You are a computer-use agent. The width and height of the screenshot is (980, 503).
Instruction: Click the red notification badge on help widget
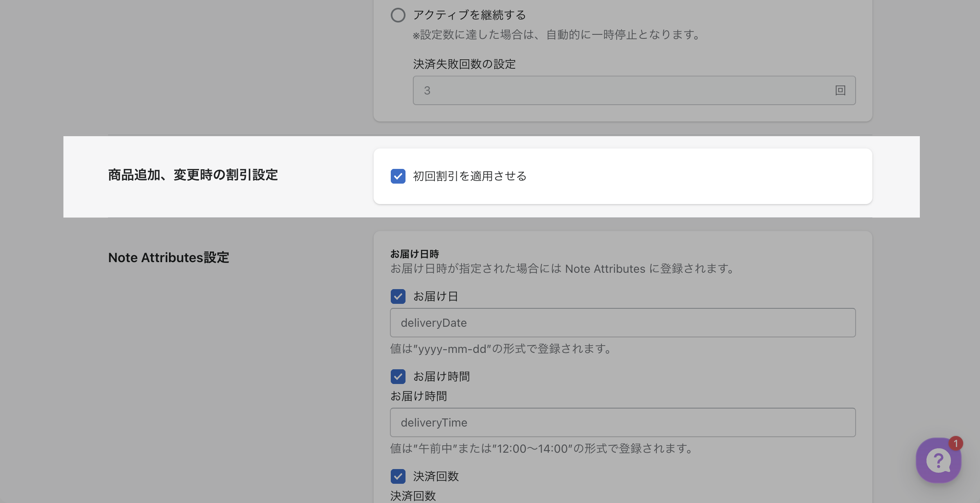[955, 443]
